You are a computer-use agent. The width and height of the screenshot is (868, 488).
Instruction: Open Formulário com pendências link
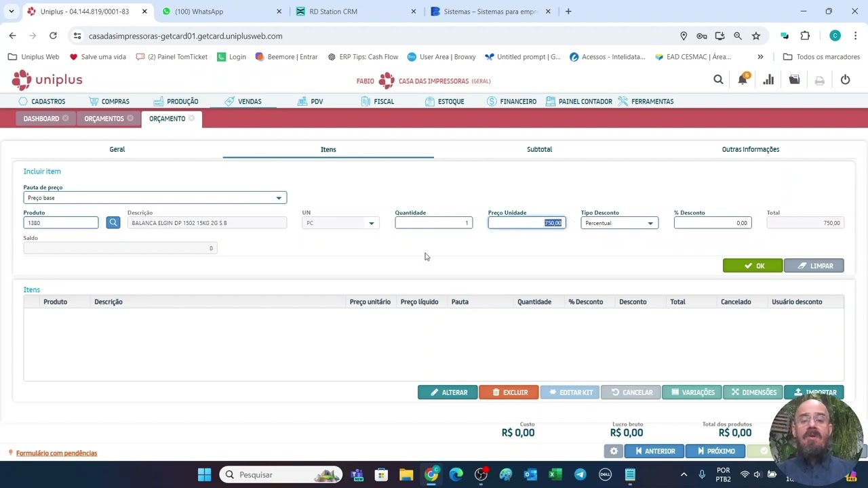pos(56,453)
